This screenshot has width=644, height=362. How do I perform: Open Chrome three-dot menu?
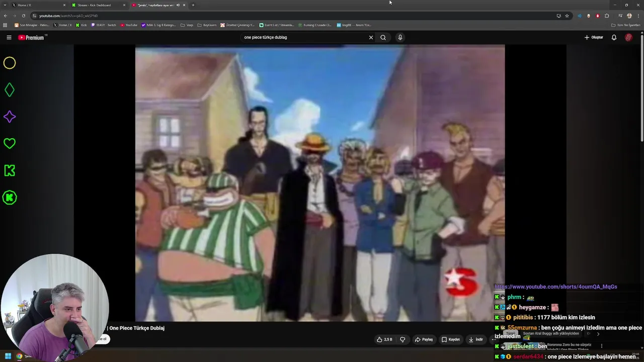pos(638,16)
